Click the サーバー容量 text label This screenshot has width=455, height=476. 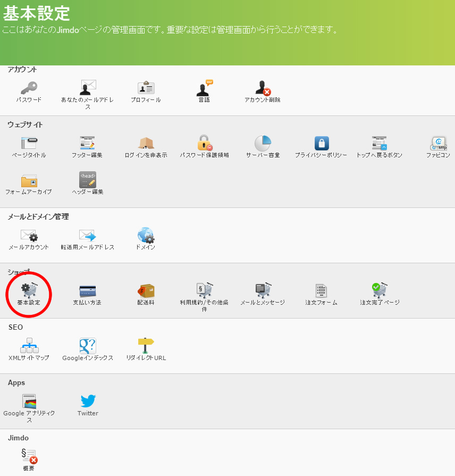point(263,155)
